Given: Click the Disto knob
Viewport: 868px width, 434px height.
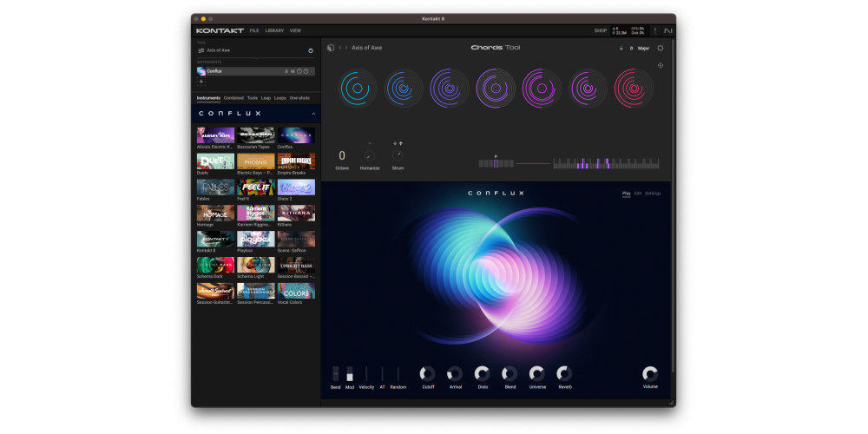Looking at the screenshot, I should [x=482, y=373].
